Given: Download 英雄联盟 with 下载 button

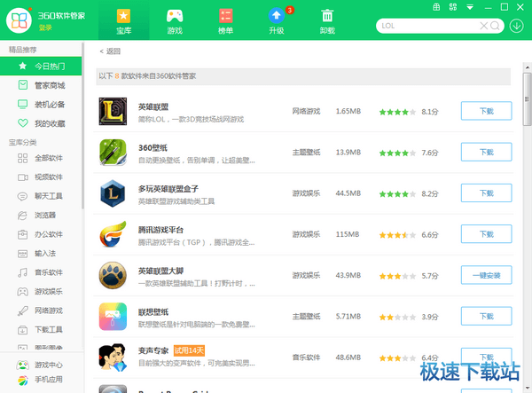Looking at the screenshot, I should click(486, 111).
